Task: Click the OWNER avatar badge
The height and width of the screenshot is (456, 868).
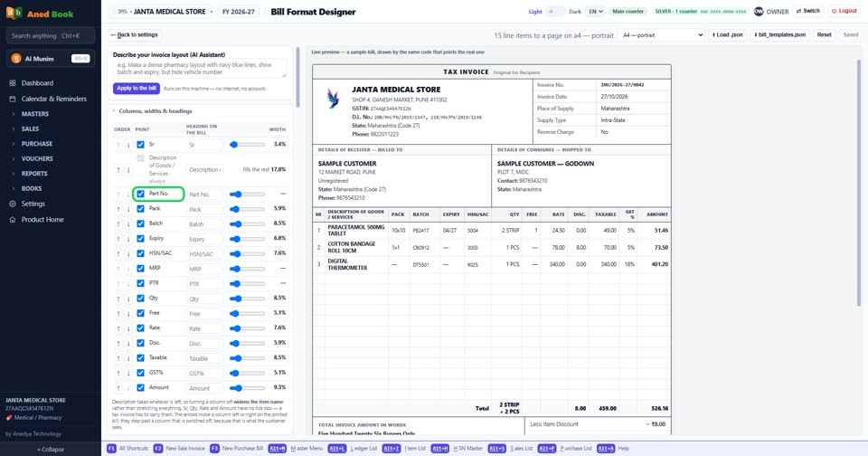Action: [759, 11]
